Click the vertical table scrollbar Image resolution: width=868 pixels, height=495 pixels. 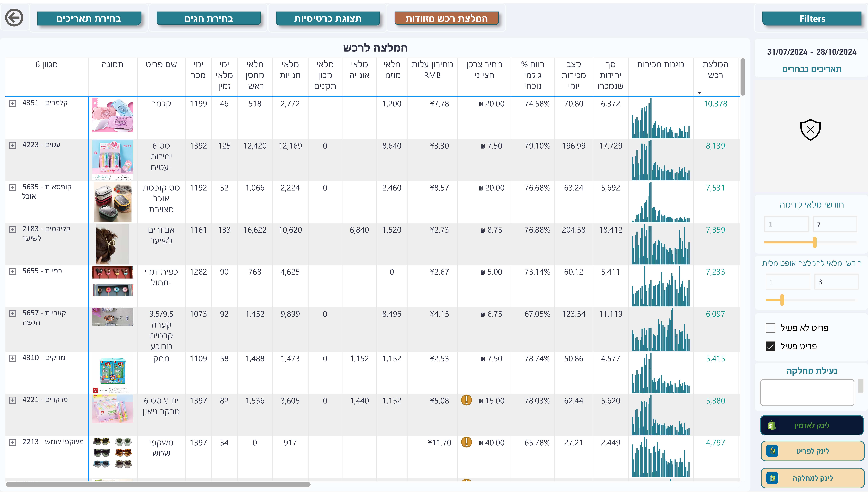[743, 77]
